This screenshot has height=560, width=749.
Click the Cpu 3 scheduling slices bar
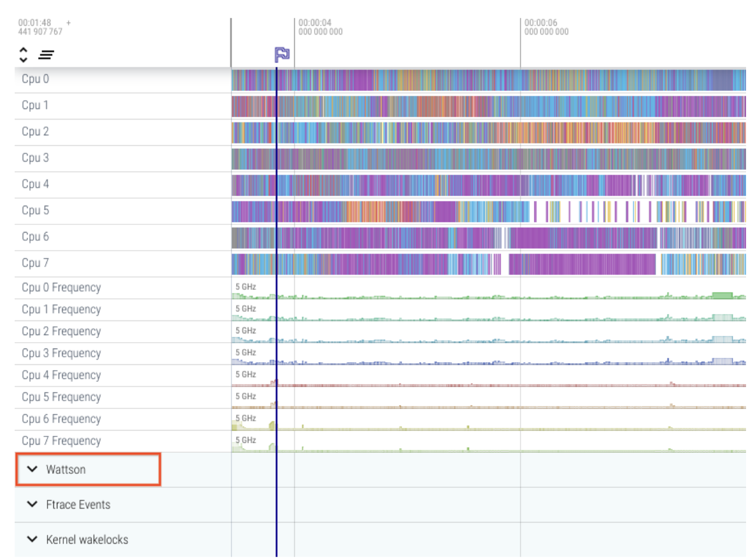pyautogui.click(x=488, y=159)
